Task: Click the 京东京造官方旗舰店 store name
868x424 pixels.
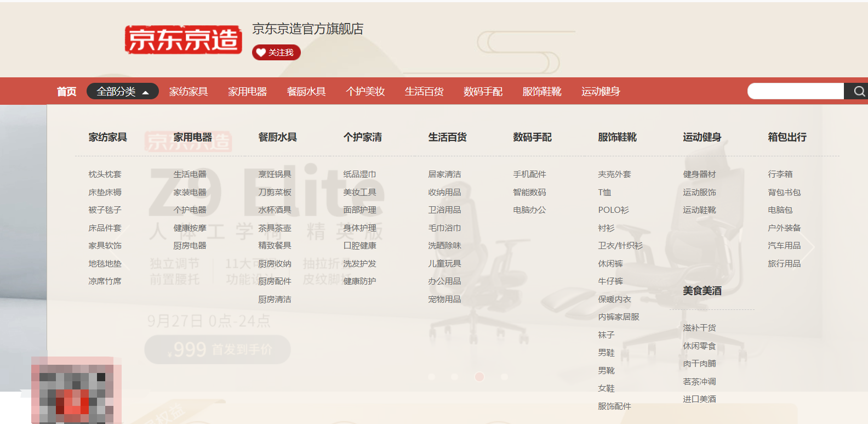Action: click(x=308, y=29)
